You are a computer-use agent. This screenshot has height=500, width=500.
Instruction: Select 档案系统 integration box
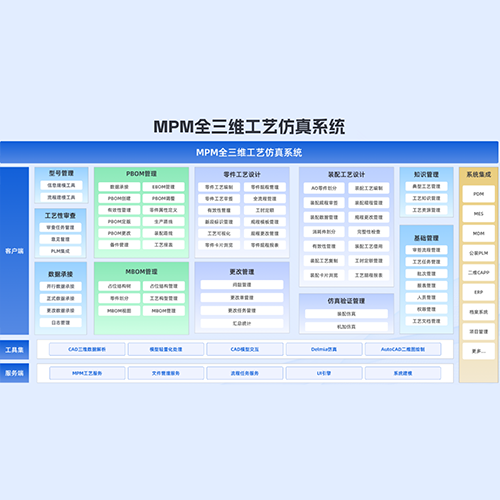(x=479, y=312)
